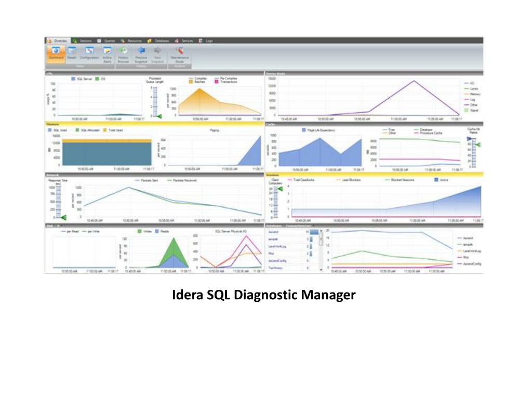Click the OS legend swatch in CPU

(97, 79)
